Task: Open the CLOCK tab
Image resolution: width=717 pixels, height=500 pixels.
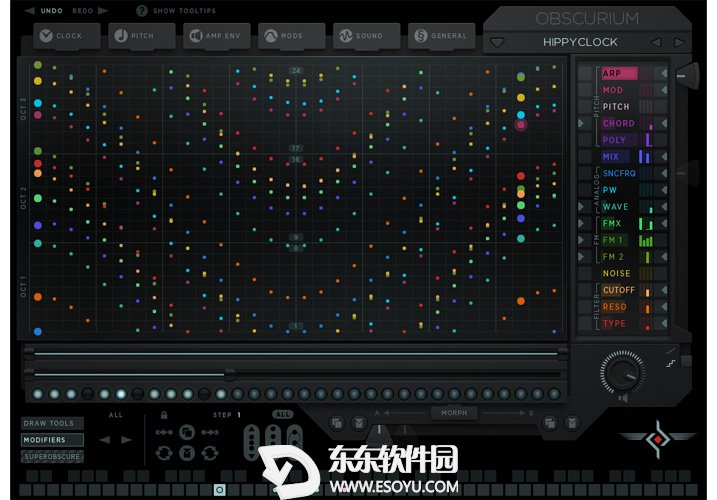Action: click(x=67, y=36)
